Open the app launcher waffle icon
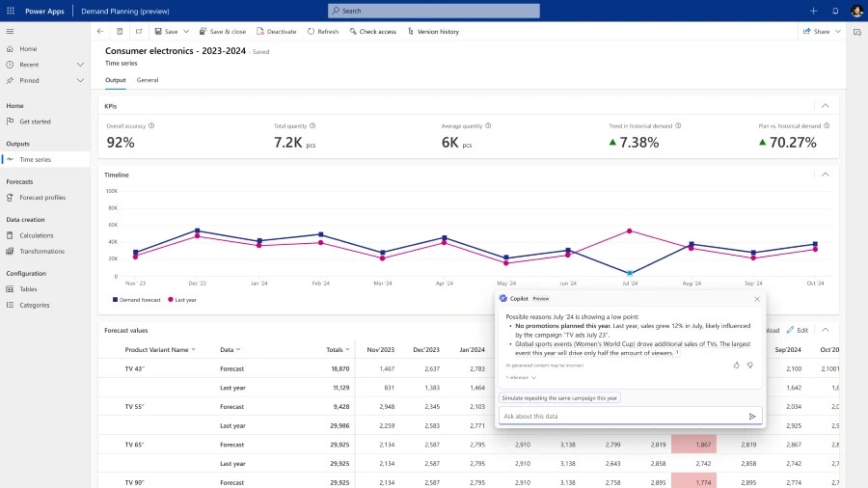This screenshot has height=488, width=868. pos(11,11)
